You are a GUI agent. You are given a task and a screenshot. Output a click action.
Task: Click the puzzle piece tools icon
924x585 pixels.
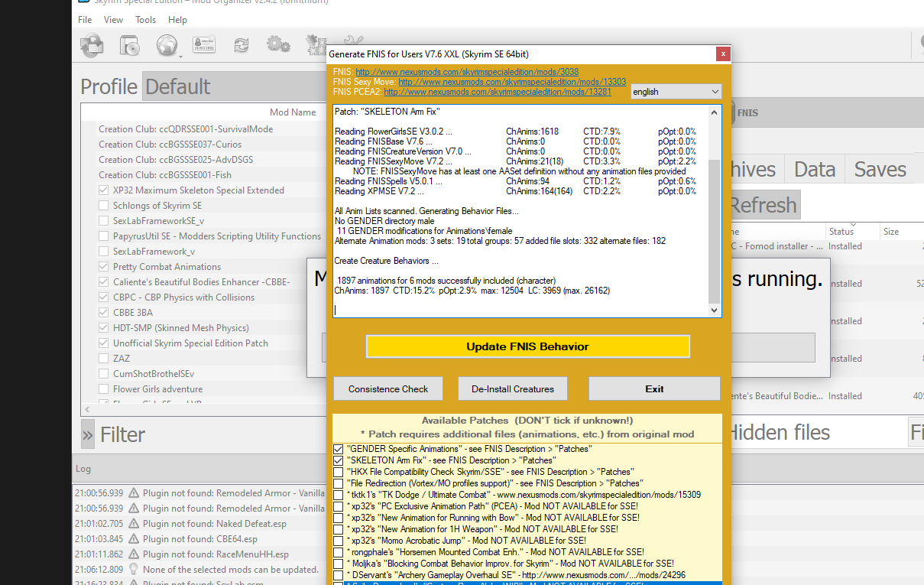click(316, 44)
